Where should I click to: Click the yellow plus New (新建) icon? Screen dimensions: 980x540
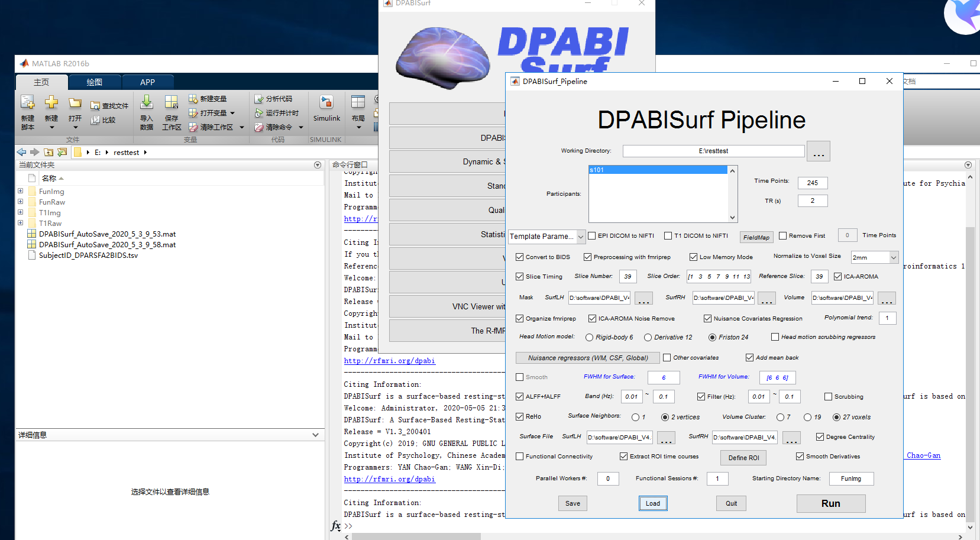51,102
